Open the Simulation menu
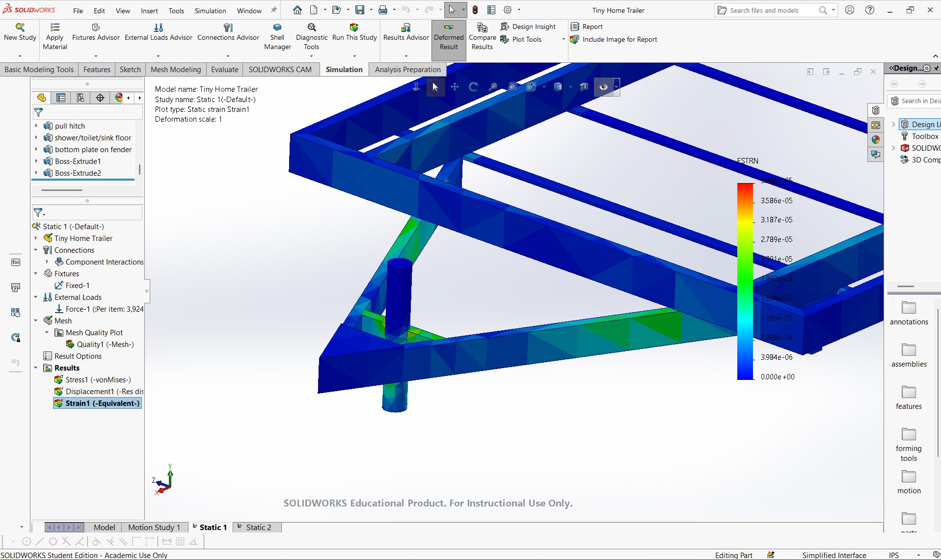941x560 pixels. (210, 10)
